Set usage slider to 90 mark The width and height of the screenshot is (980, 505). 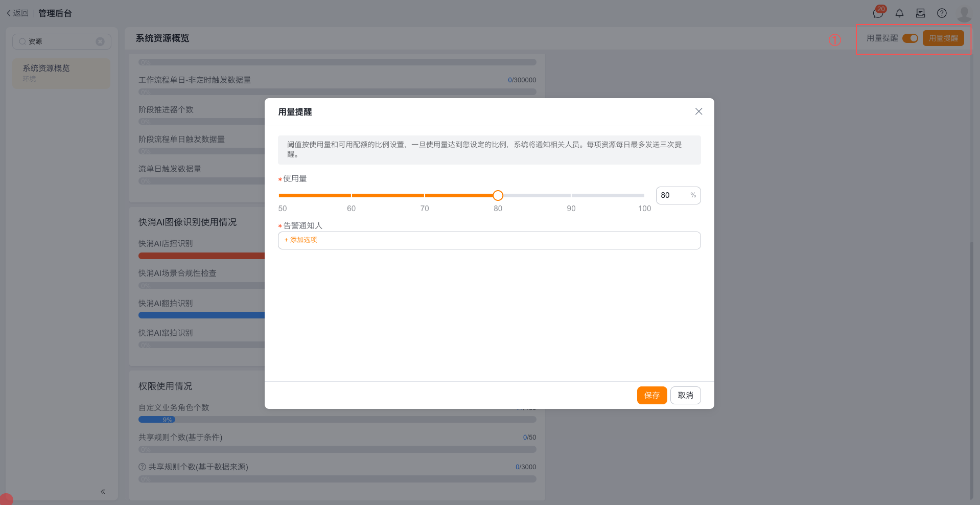(571, 195)
